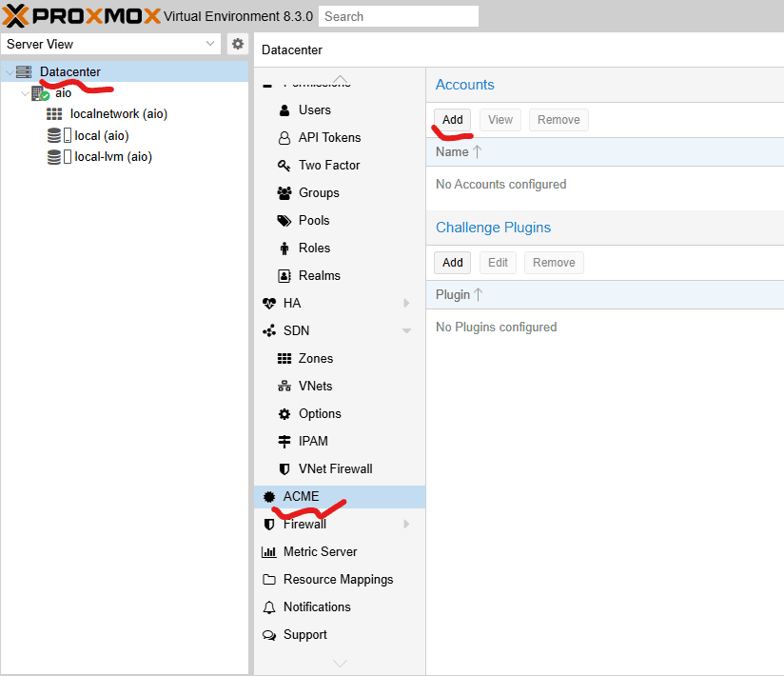
Task: Open the Resource Mappings menu item
Action: pyautogui.click(x=338, y=580)
